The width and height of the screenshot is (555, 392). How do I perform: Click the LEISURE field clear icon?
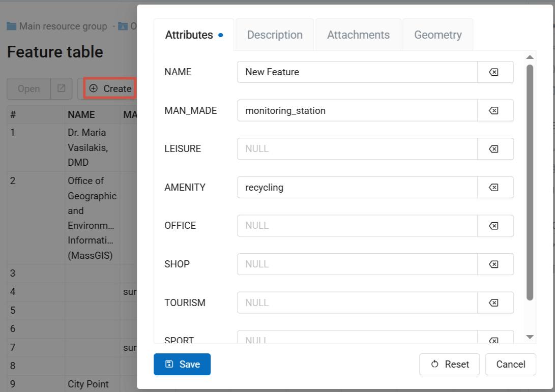click(494, 149)
